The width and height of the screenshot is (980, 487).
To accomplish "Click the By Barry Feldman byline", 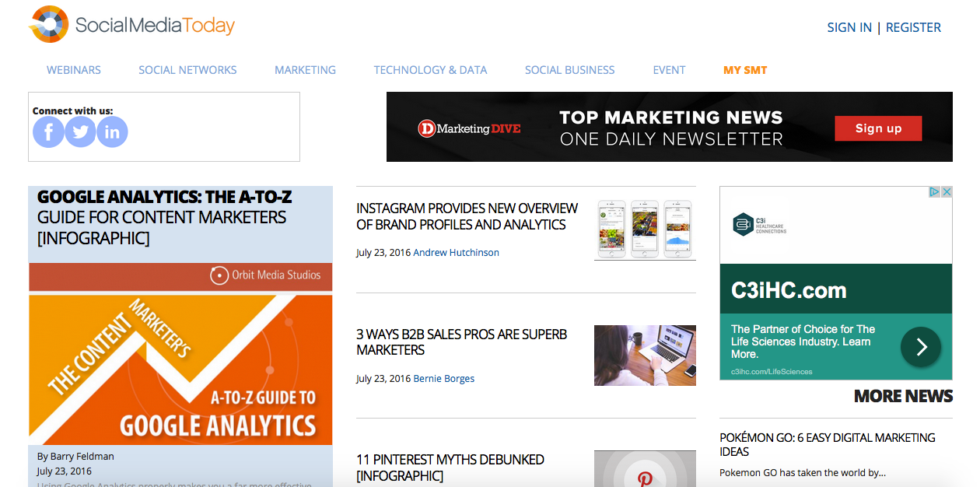I will [x=75, y=457].
